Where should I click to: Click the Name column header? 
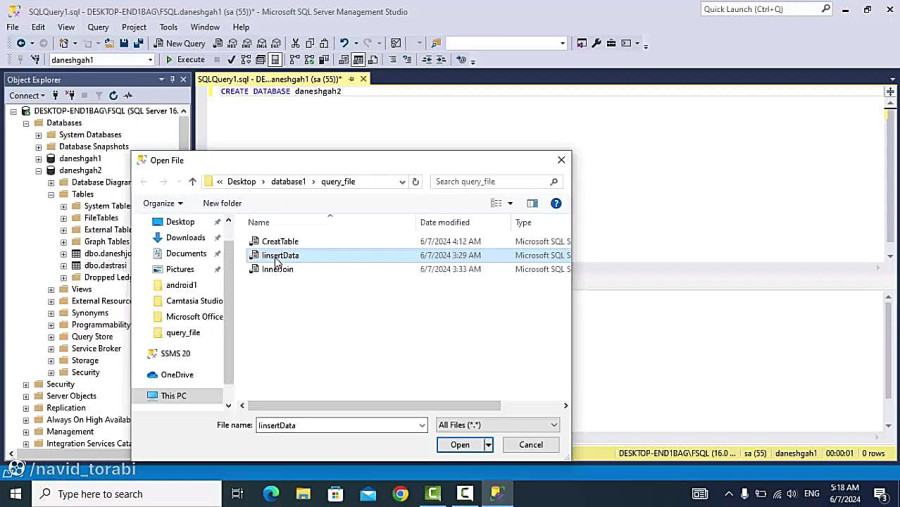258,222
